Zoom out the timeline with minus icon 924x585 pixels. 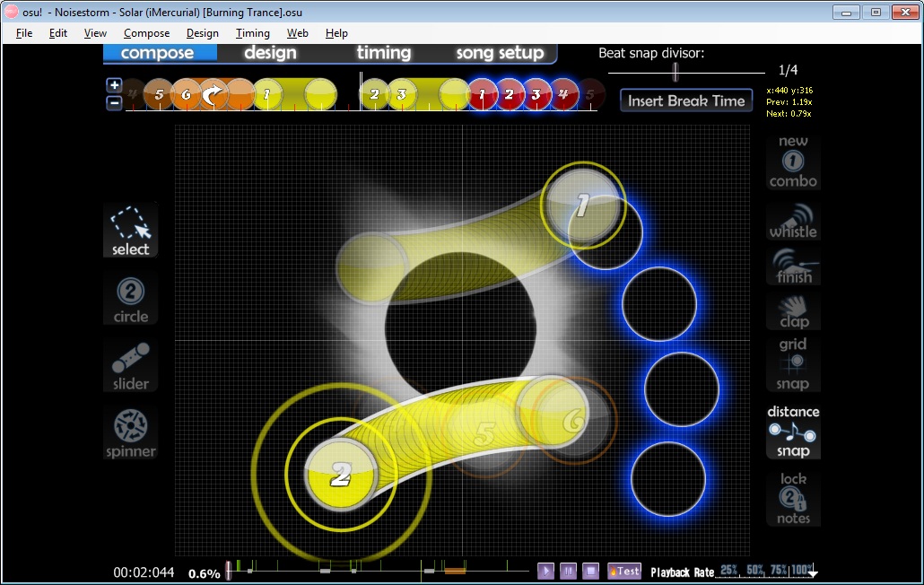[x=114, y=102]
